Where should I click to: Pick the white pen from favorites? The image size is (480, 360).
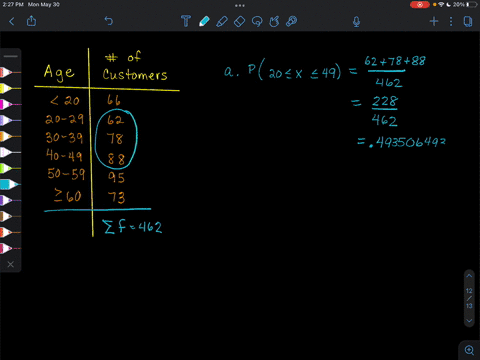click(10, 152)
